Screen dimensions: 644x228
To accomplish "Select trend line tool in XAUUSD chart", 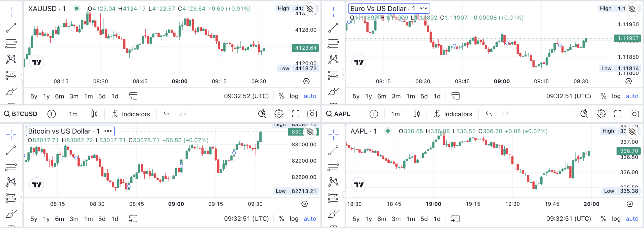I will [x=11, y=28].
